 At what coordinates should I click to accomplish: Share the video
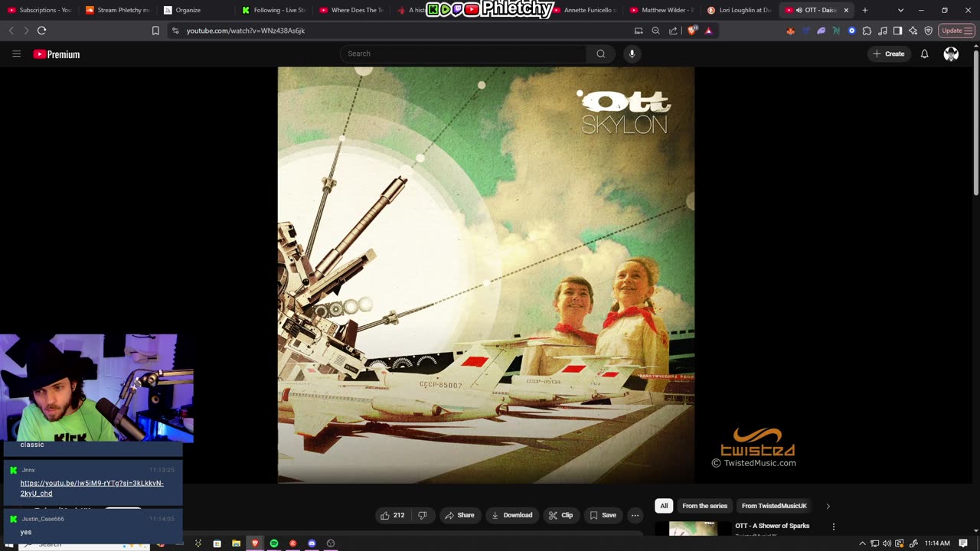(x=459, y=515)
